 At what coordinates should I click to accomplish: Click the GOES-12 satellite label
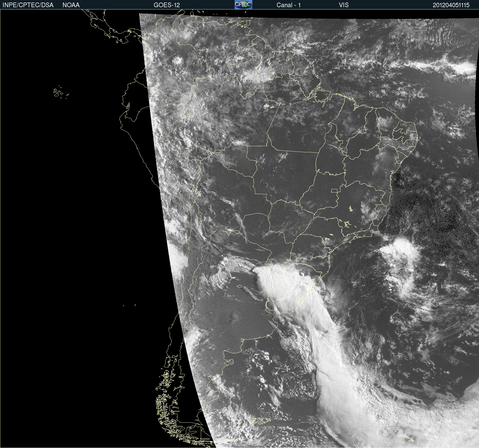tap(167, 5)
